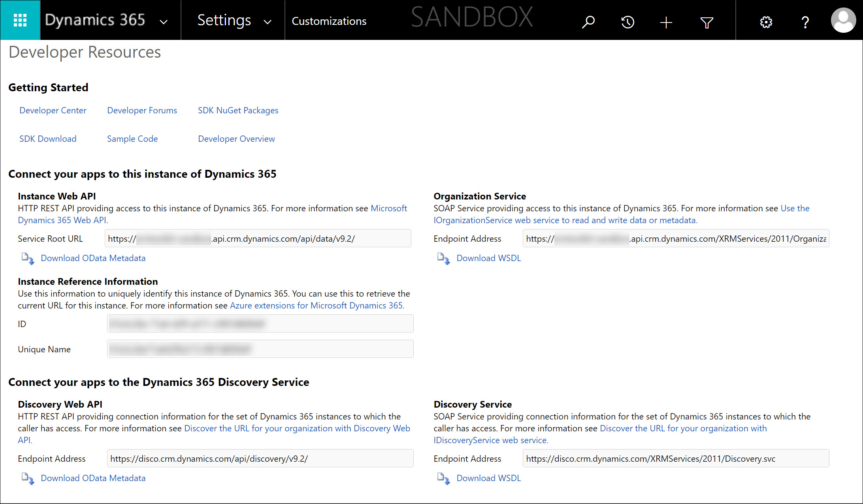Open the settings gear icon

pos(766,22)
